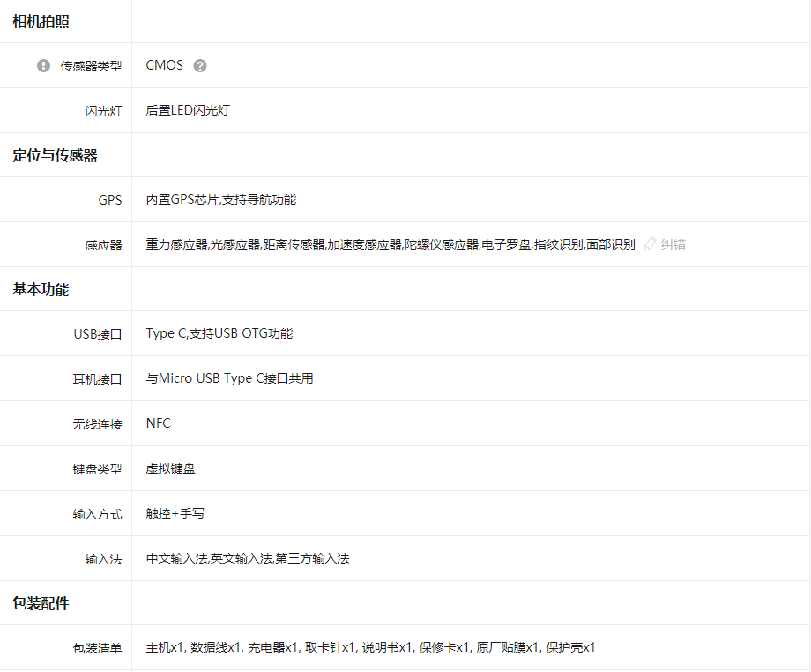Select the 后置LED闪光灯 value text
The height and width of the screenshot is (672, 811).
pyautogui.click(x=188, y=111)
